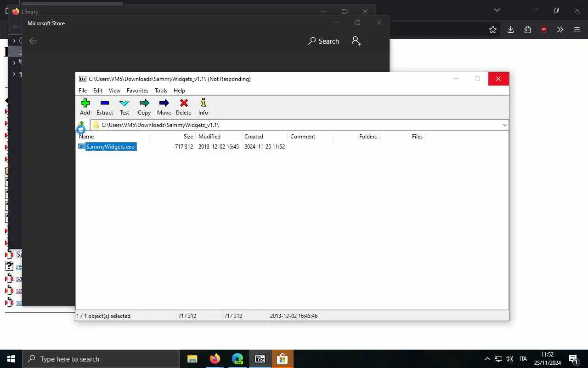588x368 pixels.
Task: Click the Microsoft Store back arrow
Action: pos(33,41)
